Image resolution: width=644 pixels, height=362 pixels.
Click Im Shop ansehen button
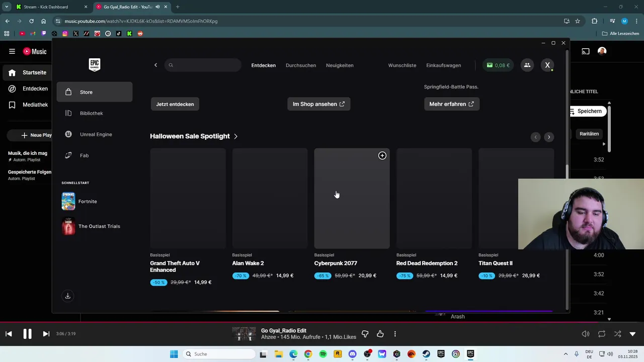click(318, 104)
